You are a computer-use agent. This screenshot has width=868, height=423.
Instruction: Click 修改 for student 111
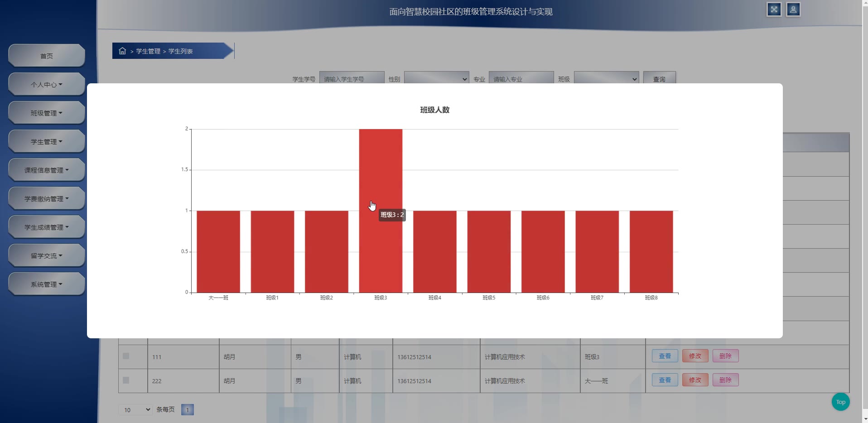point(695,356)
